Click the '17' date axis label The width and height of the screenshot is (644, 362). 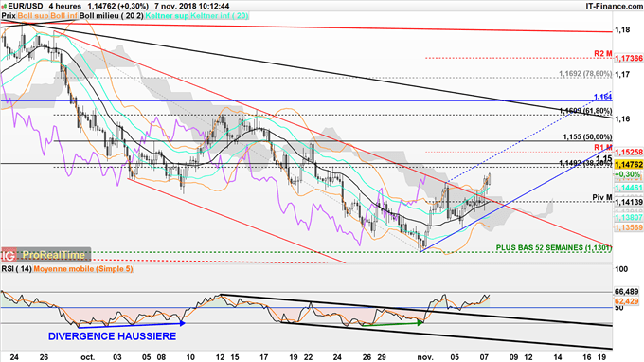pyautogui.click(x=263, y=357)
